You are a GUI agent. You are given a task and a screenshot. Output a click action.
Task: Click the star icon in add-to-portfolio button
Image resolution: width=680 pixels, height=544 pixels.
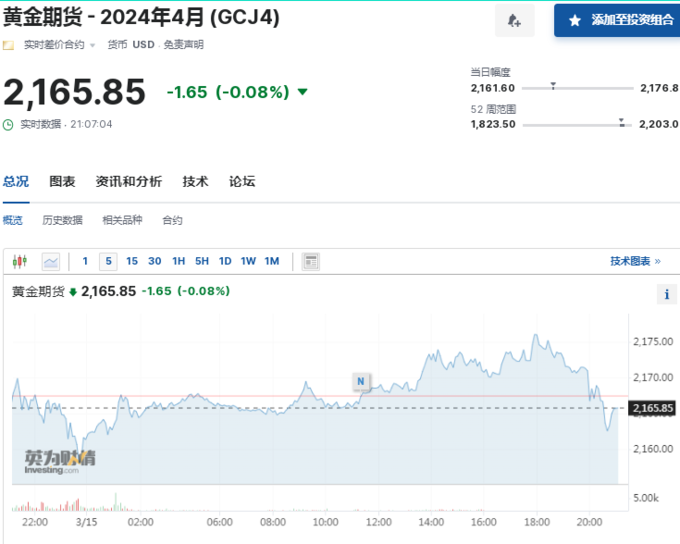(x=575, y=20)
